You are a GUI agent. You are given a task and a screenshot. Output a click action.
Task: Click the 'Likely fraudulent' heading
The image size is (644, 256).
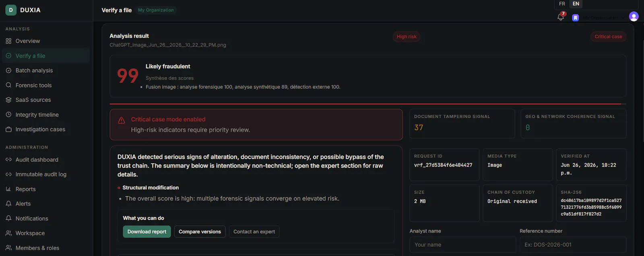point(168,67)
